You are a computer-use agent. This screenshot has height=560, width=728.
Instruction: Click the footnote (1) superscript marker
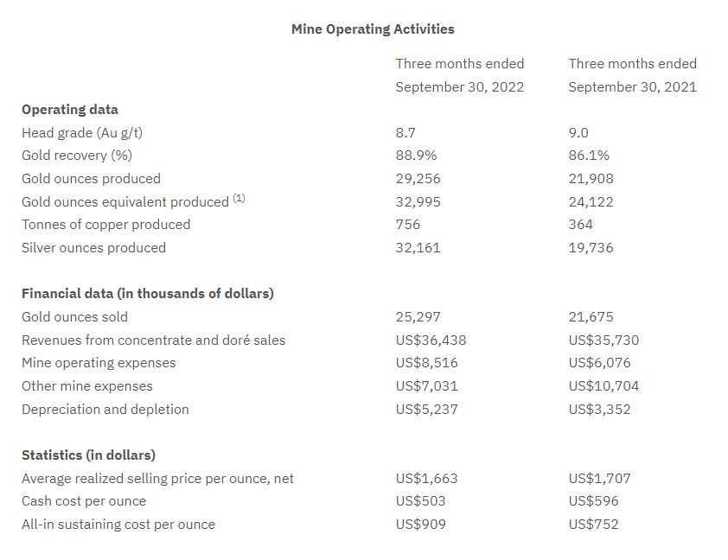239,200
